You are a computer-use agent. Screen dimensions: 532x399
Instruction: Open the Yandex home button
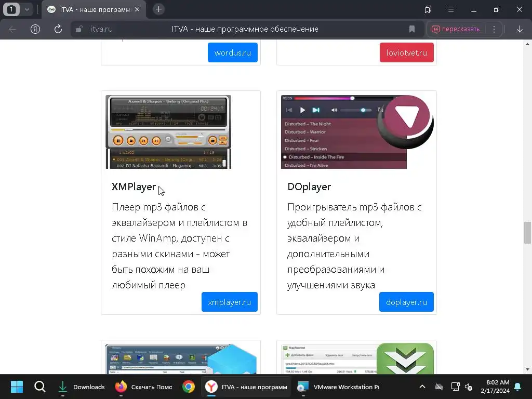point(35,29)
